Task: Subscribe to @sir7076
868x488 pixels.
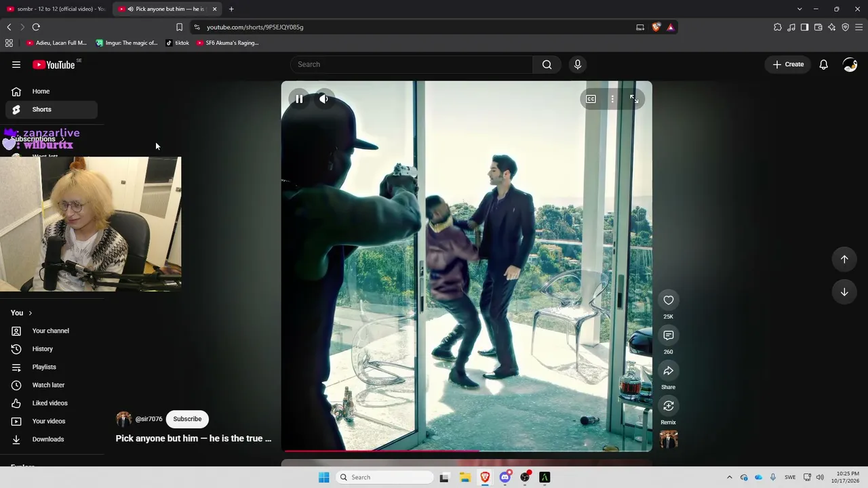Action: coord(187,419)
